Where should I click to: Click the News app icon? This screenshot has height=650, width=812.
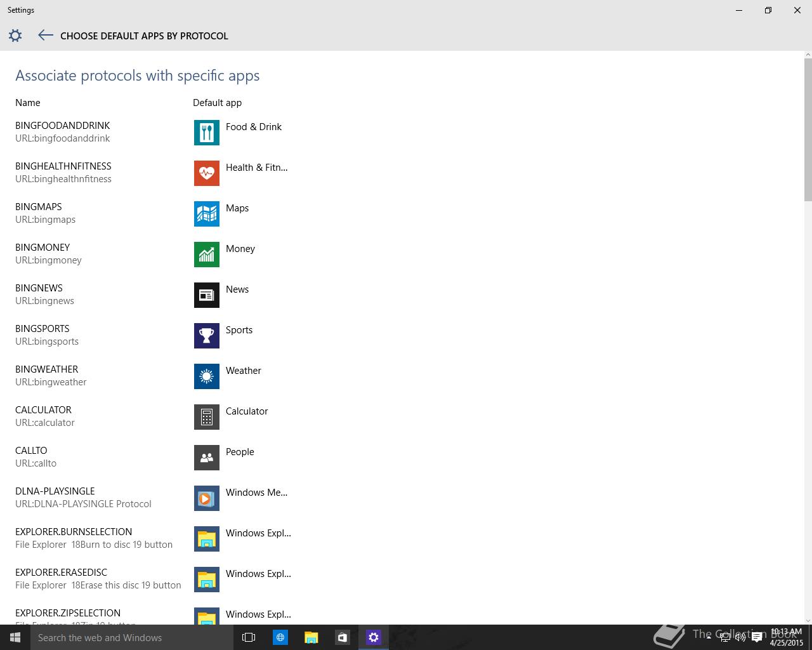tap(207, 295)
